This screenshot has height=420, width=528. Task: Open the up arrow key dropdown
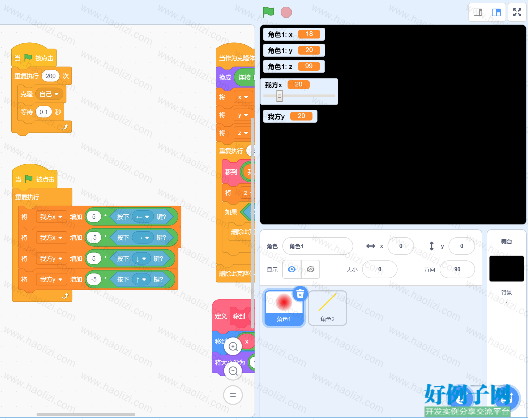point(141,279)
